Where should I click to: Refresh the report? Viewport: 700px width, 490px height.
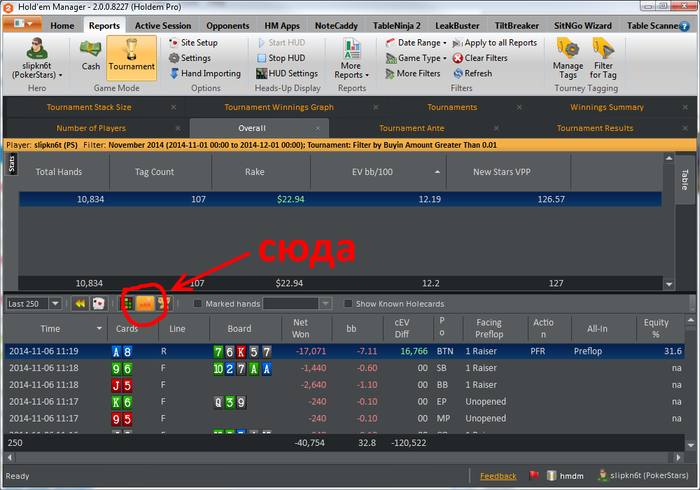(472, 73)
